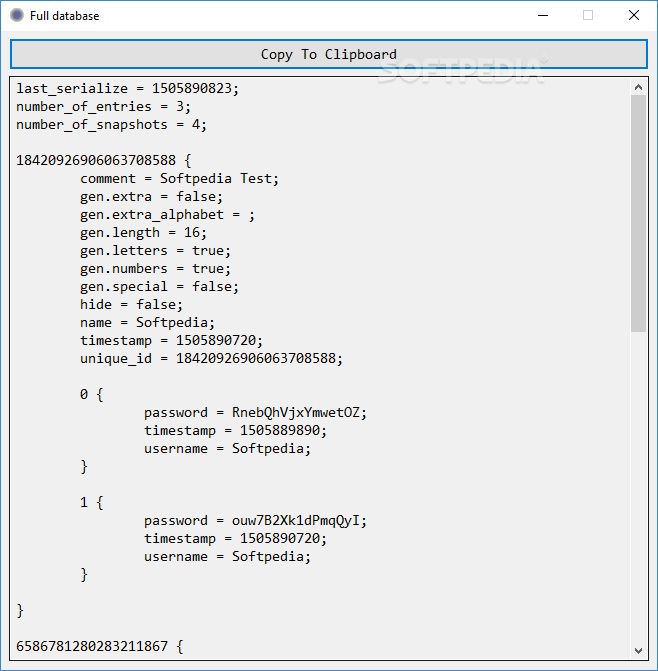The height and width of the screenshot is (671, 658).
Task: Click the Full database window icon
Action: pos(17,15)
